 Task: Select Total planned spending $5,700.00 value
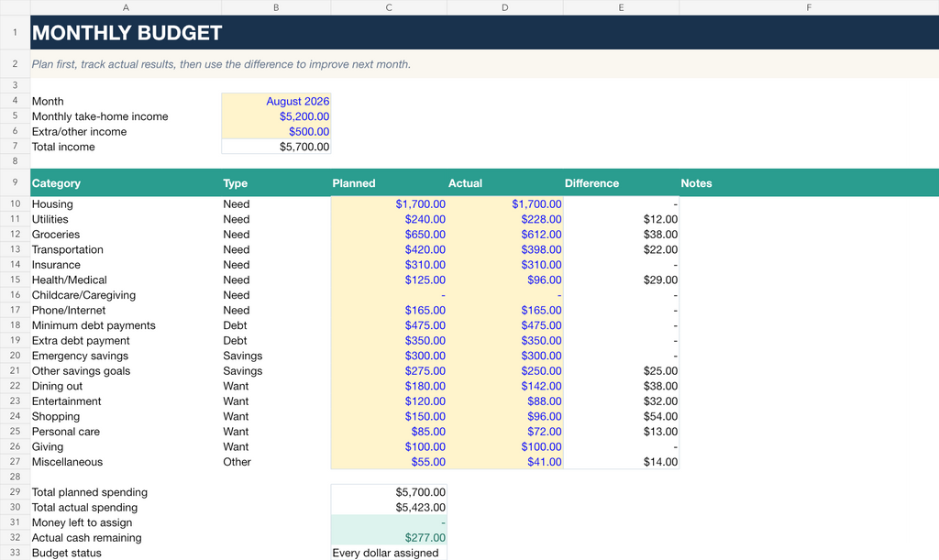pos(389,492)
